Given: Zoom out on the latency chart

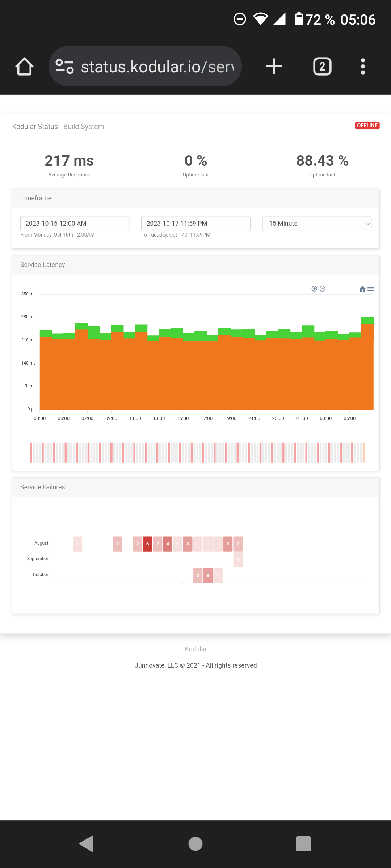Looking at the screenshot, I should 323,289.
